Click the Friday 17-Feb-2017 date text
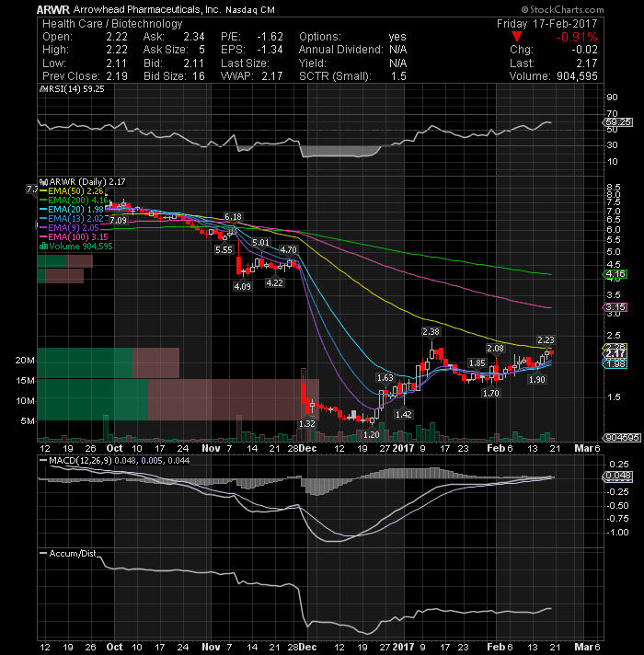The width and height of the screenshot is (644, 655). point(546,24)
